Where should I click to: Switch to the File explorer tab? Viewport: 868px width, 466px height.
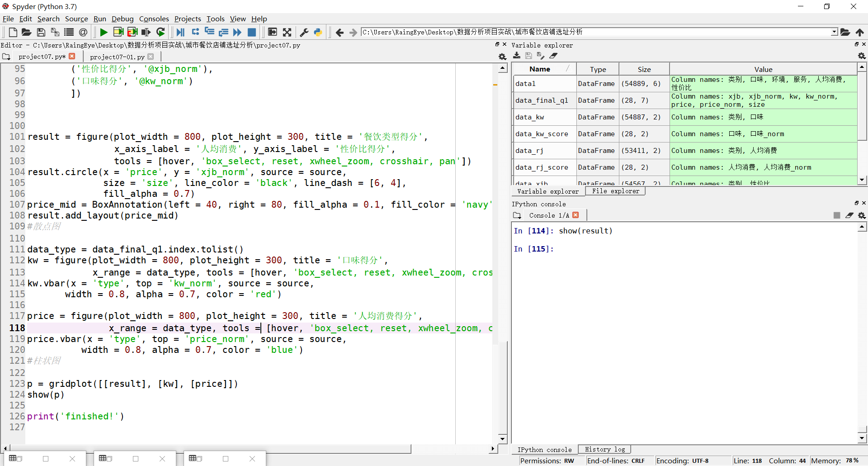pos(616,191)
